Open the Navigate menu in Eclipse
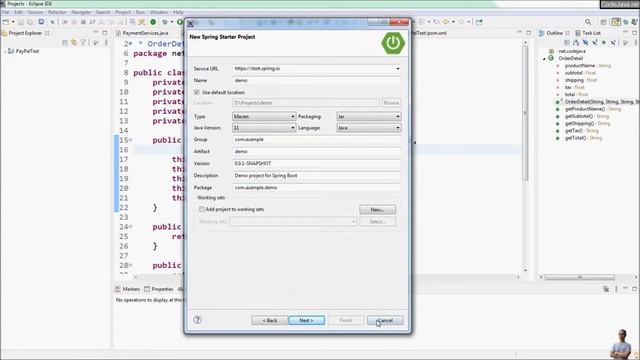The height and width of the screenshot is (360, 640). click(81, 12)
